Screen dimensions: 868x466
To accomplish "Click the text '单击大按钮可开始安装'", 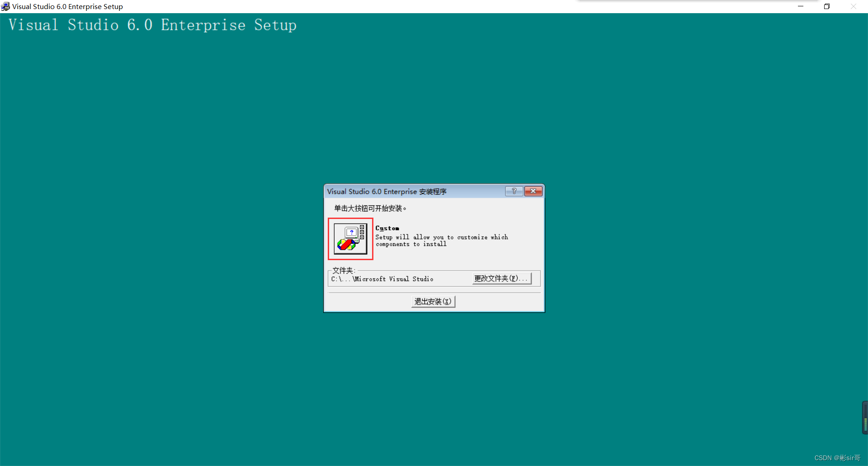I will [x=370, y=209].
